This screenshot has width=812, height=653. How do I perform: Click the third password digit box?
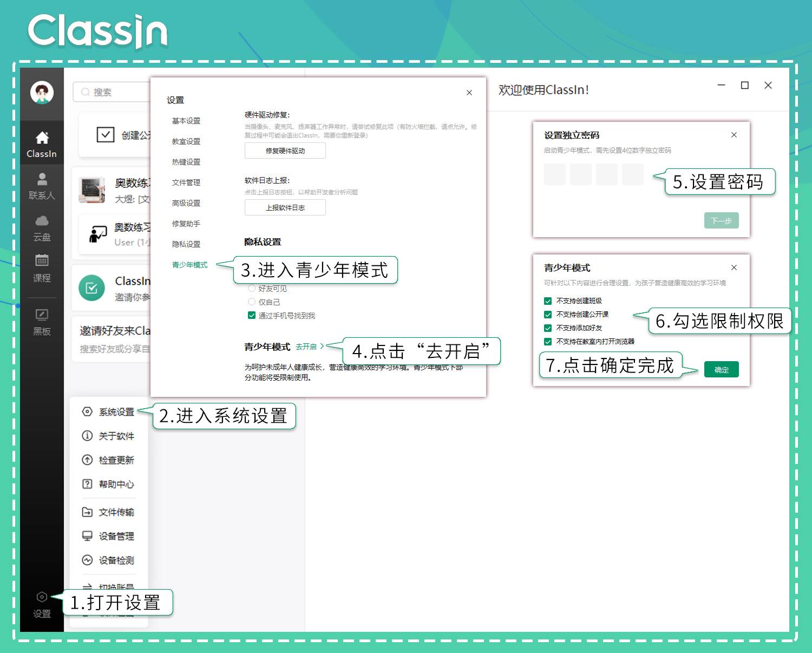coord(607,174)
